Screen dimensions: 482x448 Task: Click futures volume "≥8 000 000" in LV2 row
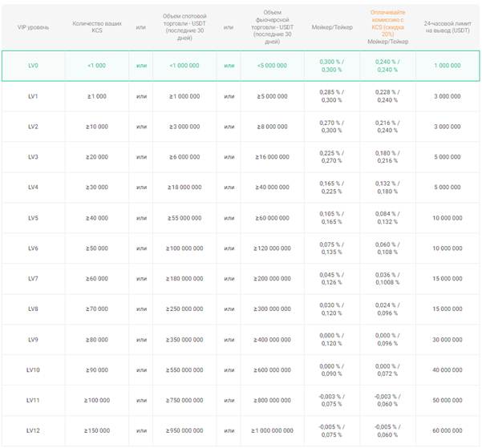[272, 127]
